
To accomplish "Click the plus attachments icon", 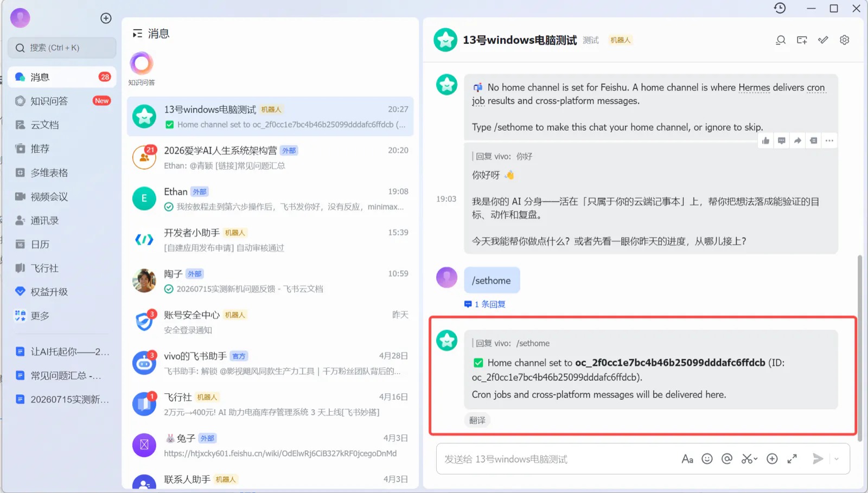I will coord(772,459).
